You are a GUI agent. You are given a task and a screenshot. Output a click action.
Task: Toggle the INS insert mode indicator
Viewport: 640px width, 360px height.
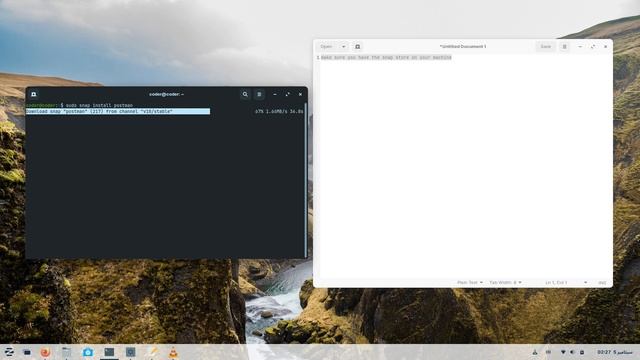pyautogui.click(x=602, y=282)
